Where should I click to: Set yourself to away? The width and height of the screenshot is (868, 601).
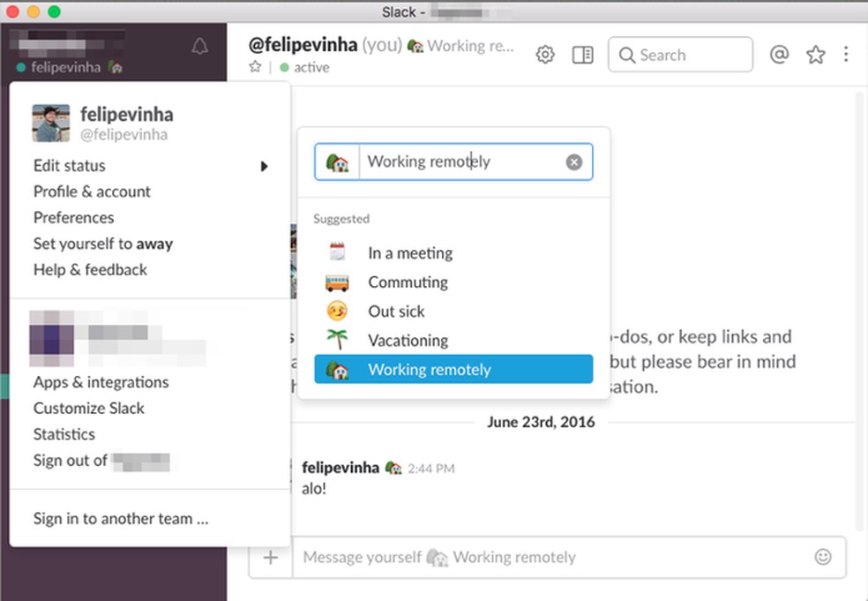tap(102, 244)
